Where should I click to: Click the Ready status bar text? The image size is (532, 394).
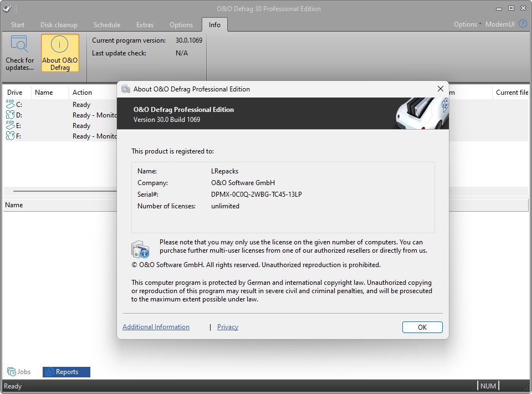(x=13, y=386)
